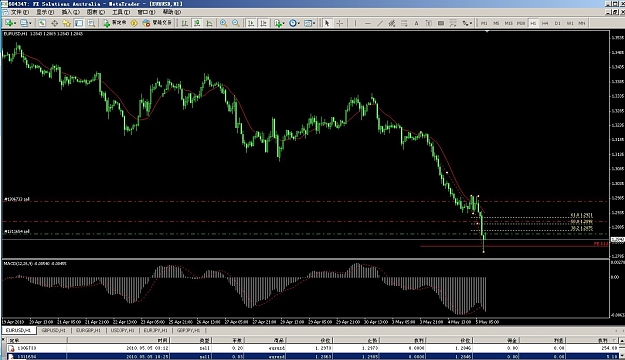Toggle the Terminal panel icon
Screen dimensions: 625x360
click(x=79, y=23)
